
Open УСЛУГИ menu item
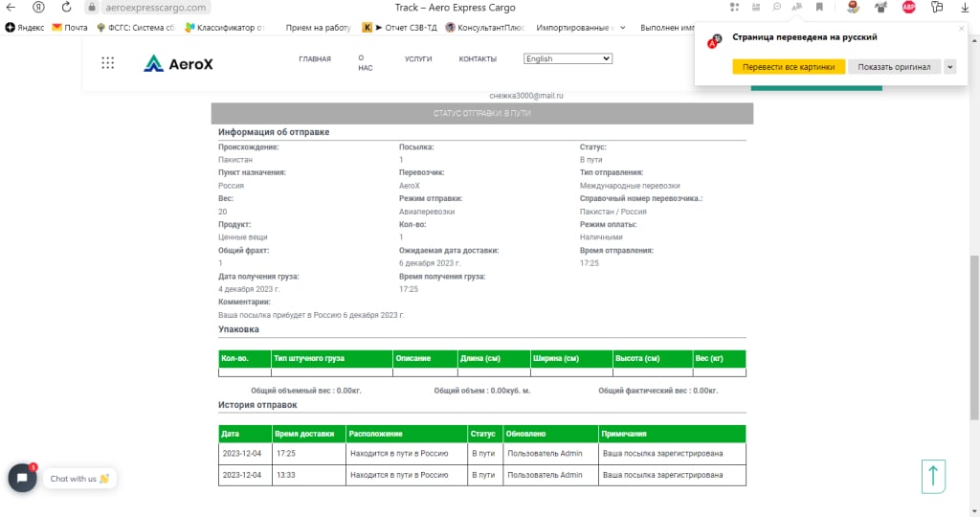click(x=418, y=58)
